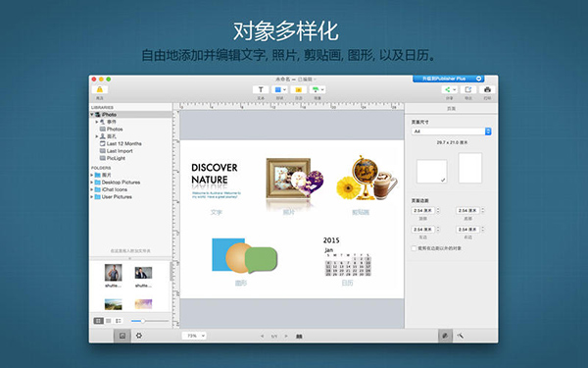The height and width of the screenshot is (368, 588).
Task: Expand the Faces item with the person icon
Action: click(96, 136)
